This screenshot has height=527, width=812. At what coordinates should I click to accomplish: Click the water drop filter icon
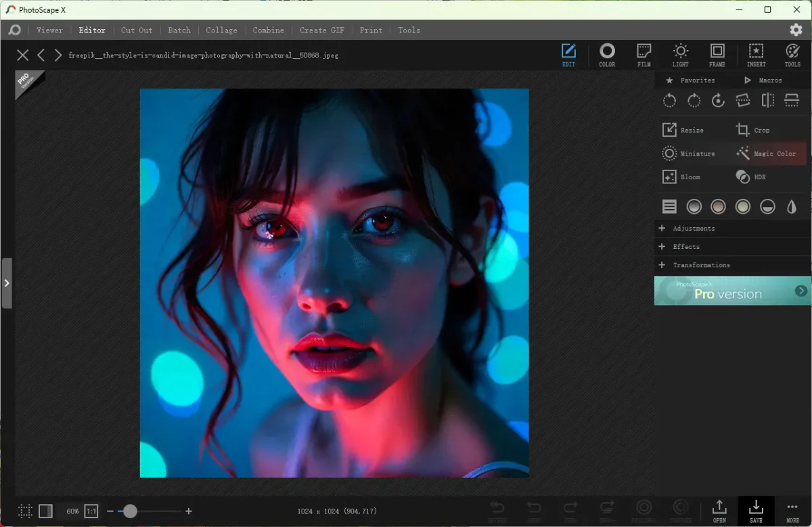point(792,207)
